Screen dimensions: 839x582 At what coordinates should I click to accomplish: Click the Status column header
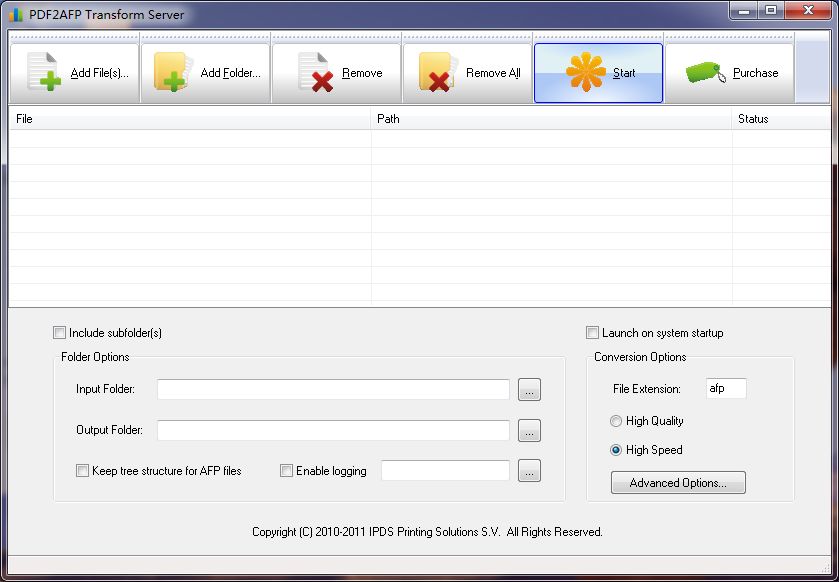781,119
